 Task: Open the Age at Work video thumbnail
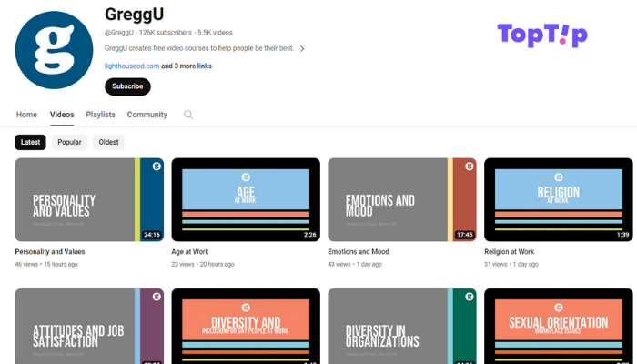tap(246, 199)
